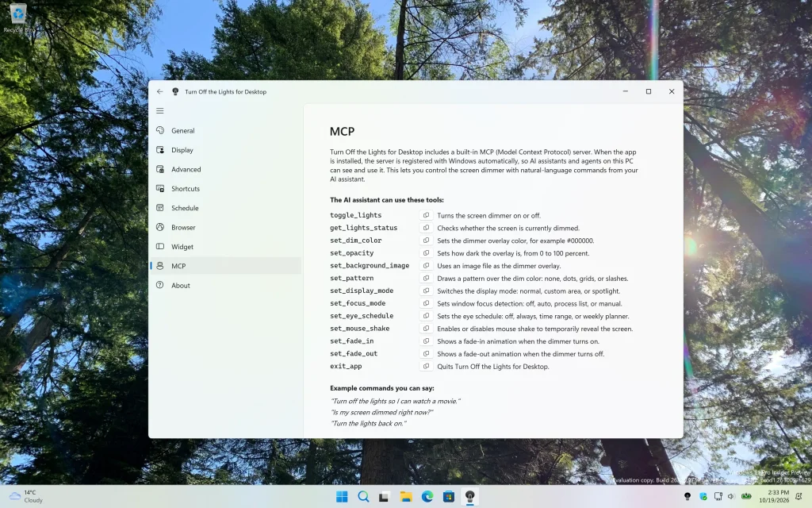Screen dimensions: 812x508
Task: Open the notification bell in the taskbar
Action: tap(799, 497)
